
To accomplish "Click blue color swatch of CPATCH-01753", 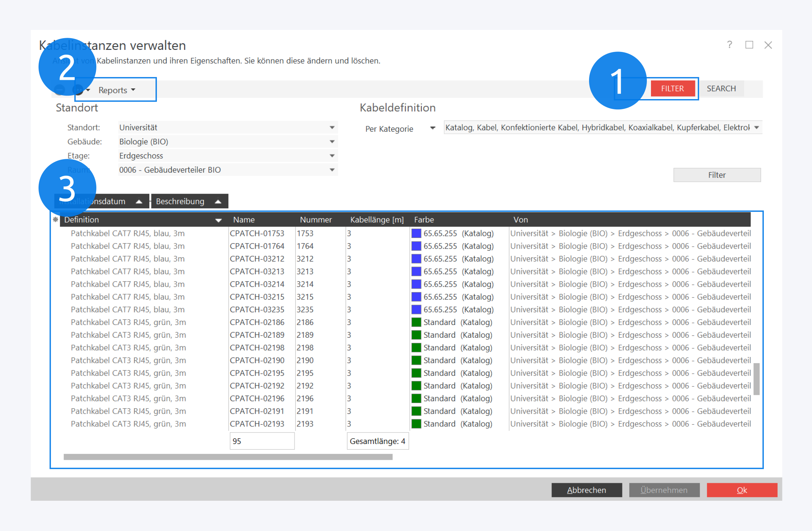I will pos(416,234).
